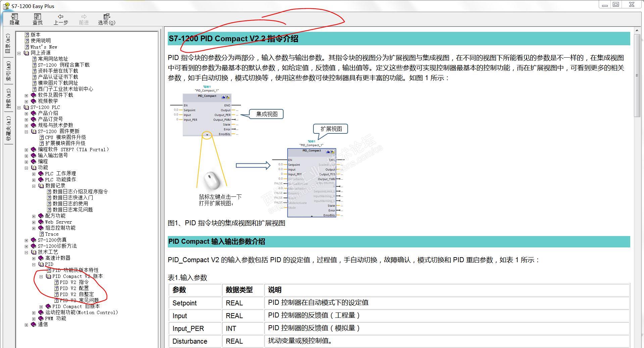Image resolution: width=644 pixels, height=348 pixels.
Task: Select the S7-1200诊断方法 tree entry
Action: 57,246
